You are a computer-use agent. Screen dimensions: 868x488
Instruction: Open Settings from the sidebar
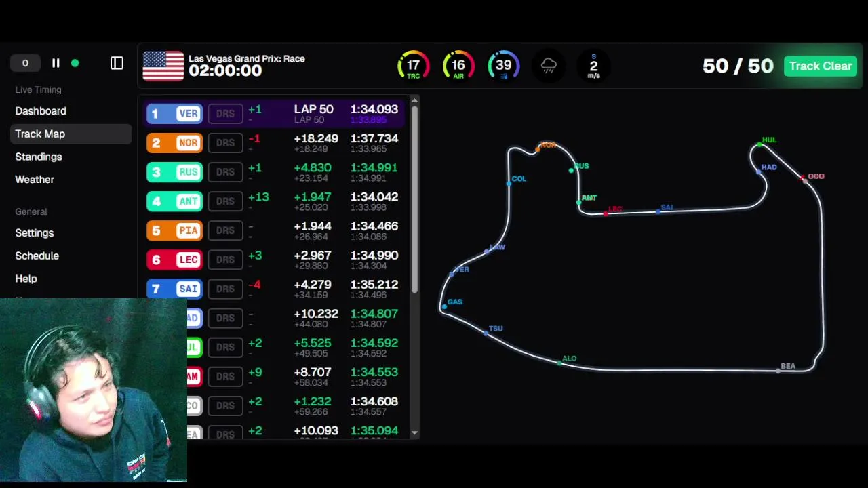click(x=35, y=233)
